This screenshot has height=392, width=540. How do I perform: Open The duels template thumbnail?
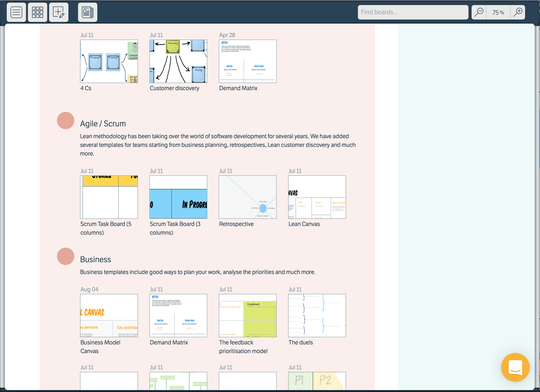317,315
